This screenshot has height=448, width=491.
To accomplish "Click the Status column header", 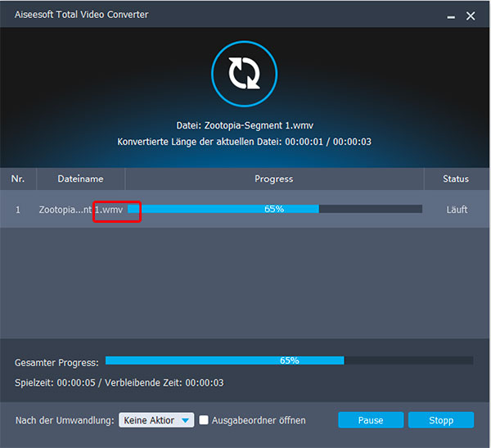I will [x=456, y=179].
